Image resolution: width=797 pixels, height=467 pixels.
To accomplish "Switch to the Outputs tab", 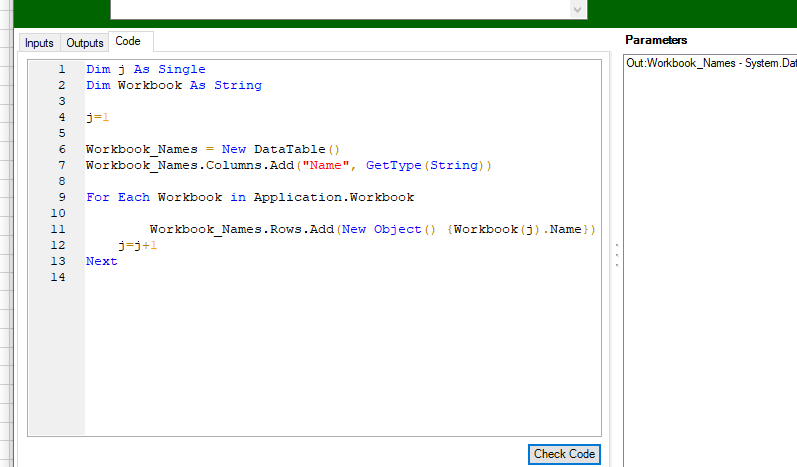I will click(84, 43).
